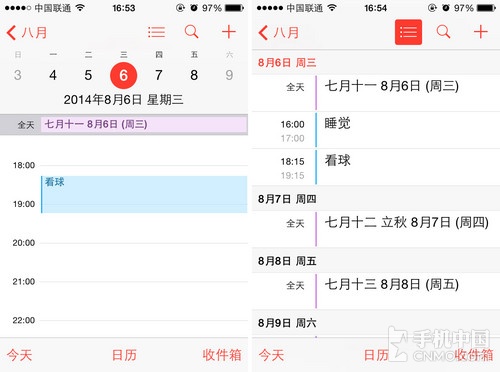The image size is (500, 372).
Task: Open 日历 in right screen toolbar
Action: coord(376,355)
